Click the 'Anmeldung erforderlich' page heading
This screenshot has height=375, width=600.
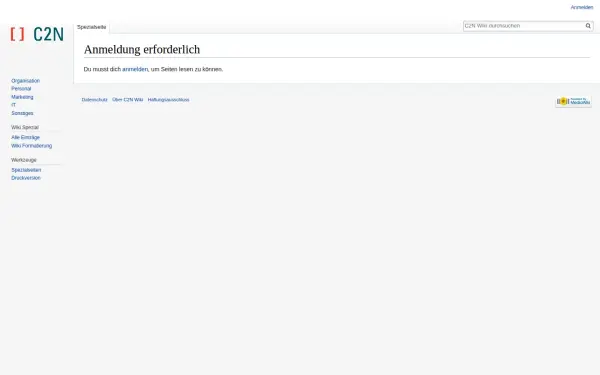[x=142, y=50]
